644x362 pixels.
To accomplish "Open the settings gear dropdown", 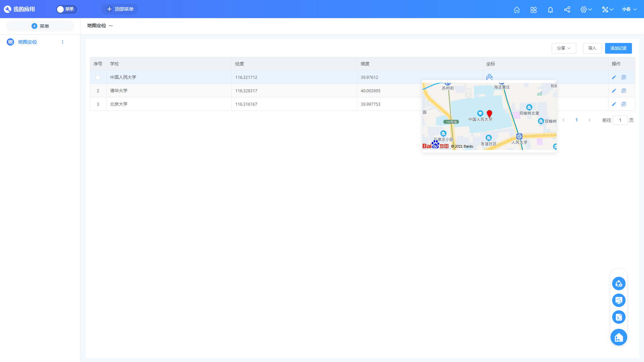I will 586,9.
